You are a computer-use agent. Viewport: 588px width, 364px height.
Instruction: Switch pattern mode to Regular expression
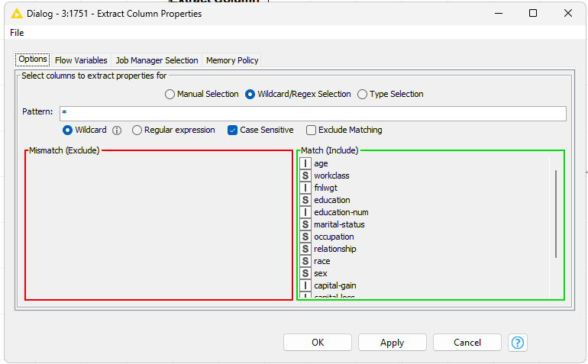pos(137,130)
